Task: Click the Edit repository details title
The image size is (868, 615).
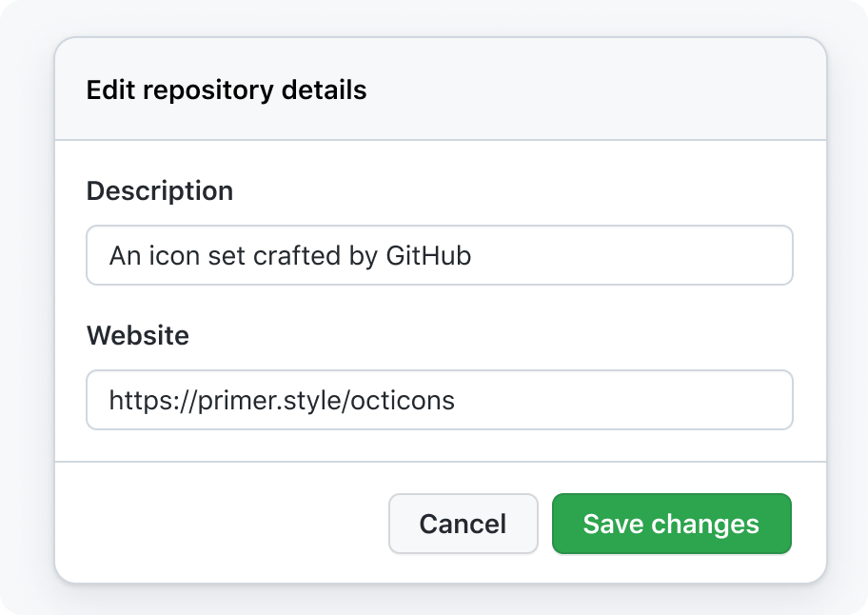Action: click(227, 90)
